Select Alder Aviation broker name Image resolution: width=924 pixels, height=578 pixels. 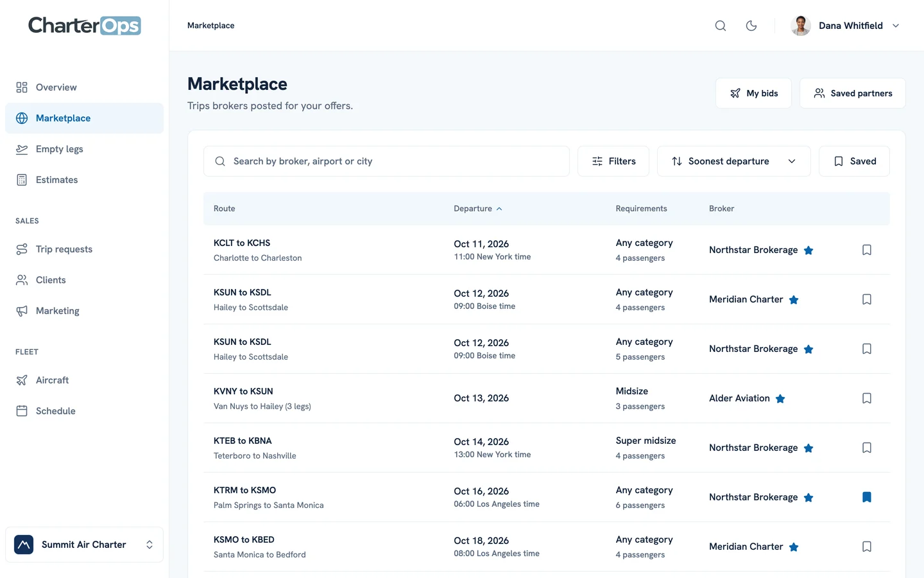(x=739, y=398)
